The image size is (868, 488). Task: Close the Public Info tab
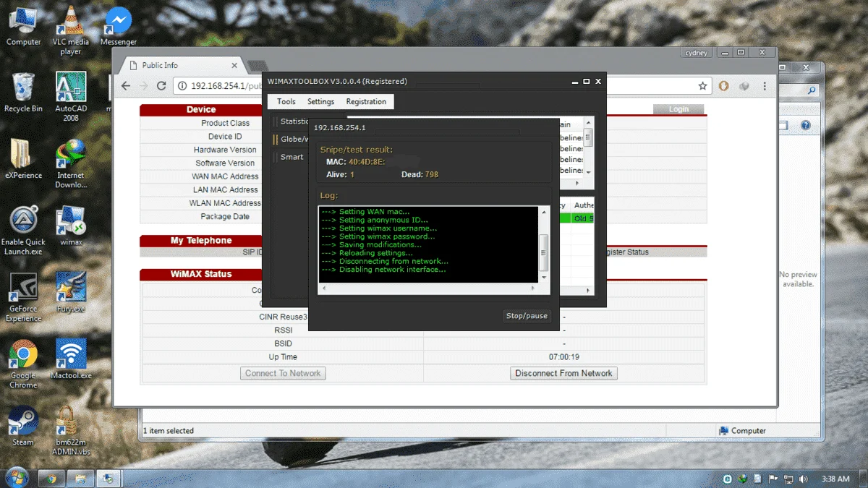click(x=234, y=65)
